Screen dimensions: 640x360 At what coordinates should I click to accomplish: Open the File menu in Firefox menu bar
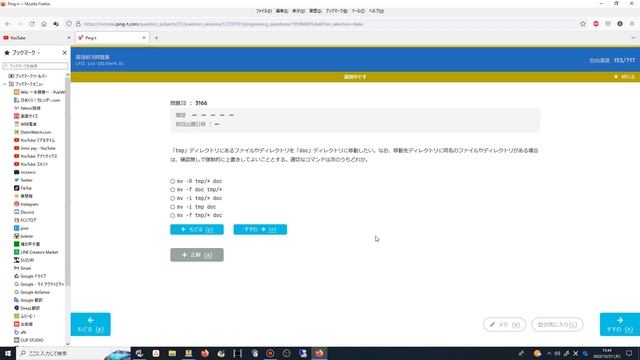pyautogui.click(x=264, y=11)
